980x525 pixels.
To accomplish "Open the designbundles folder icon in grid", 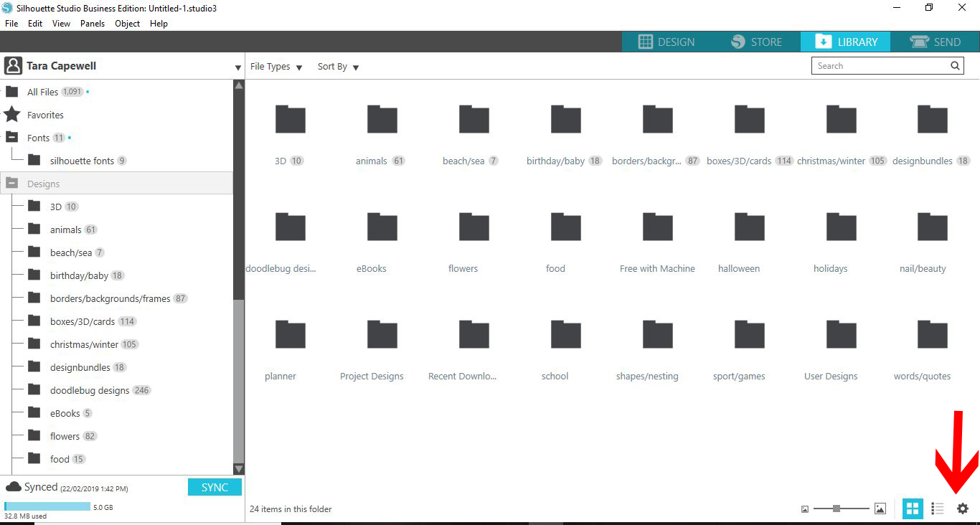I will (x=933, y=119).
